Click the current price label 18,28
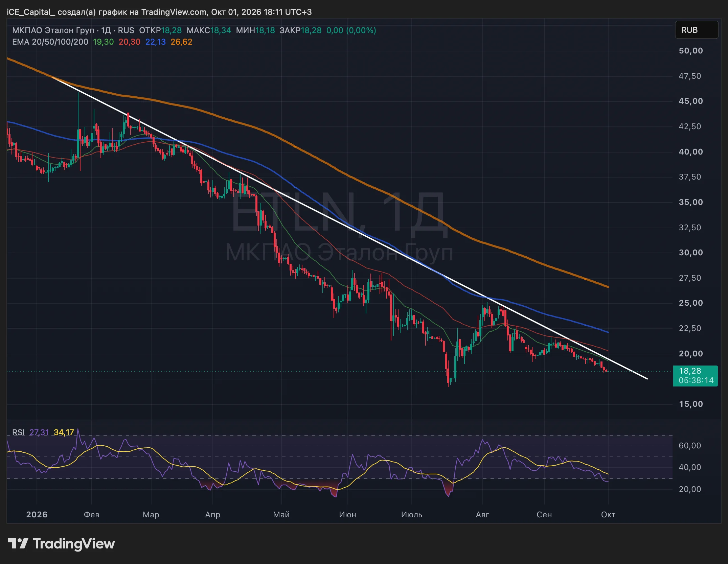This screenshot has height=564, width=728. [x=695, y=376]
